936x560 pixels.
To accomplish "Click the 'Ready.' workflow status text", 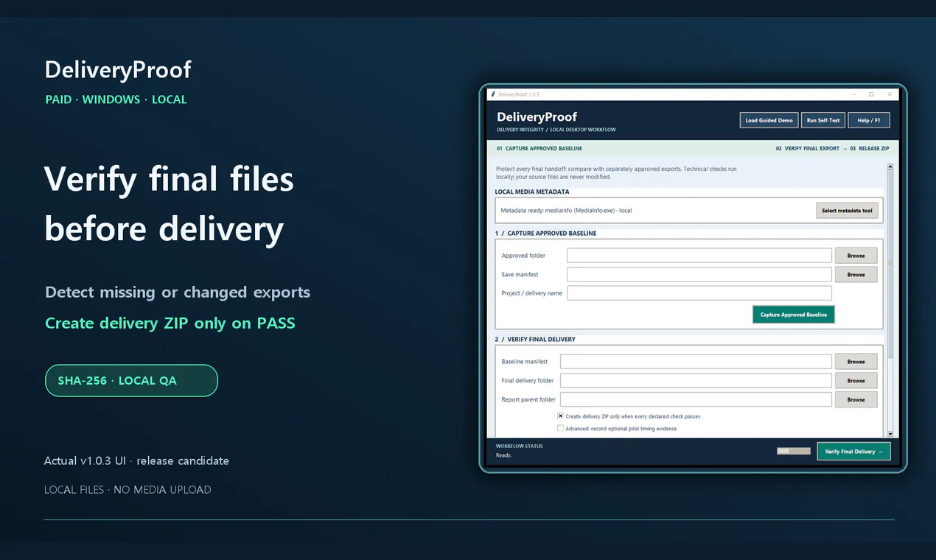I will point(503,455).
